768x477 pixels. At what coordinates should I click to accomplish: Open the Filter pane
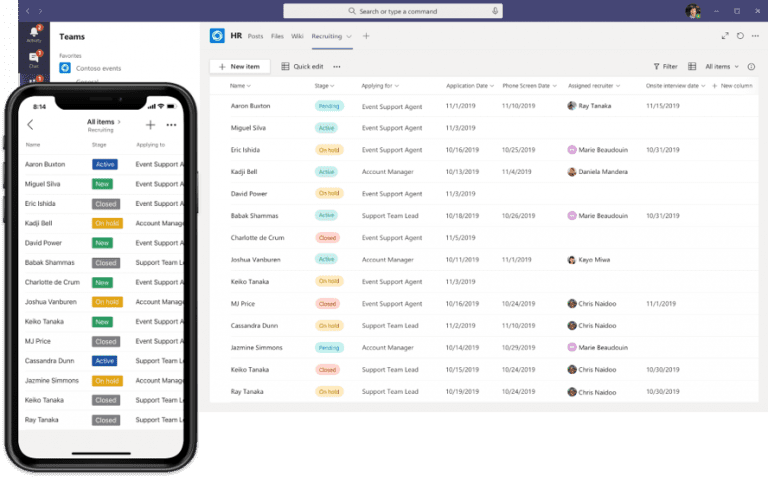[664, 66]
